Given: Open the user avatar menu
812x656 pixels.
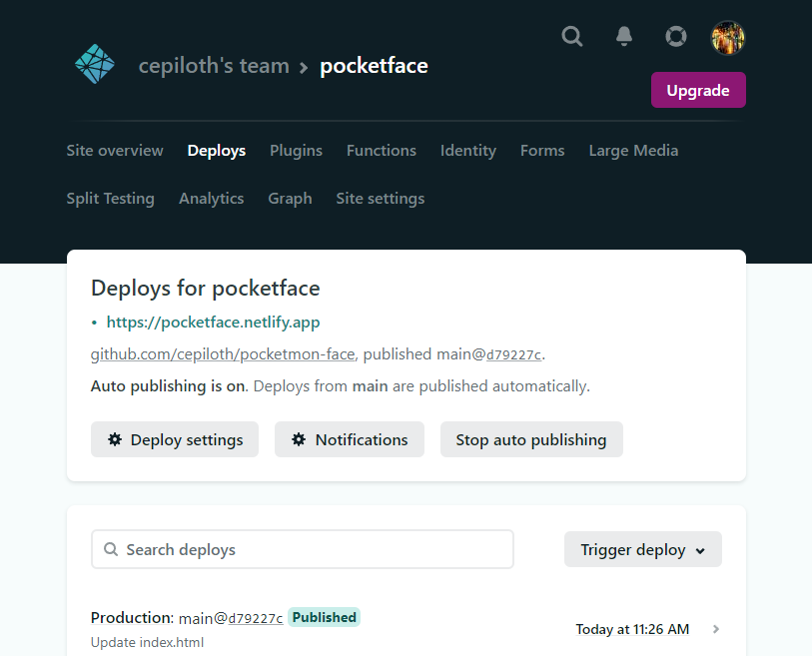Looking at the screenshot, I should click(728, 38).
